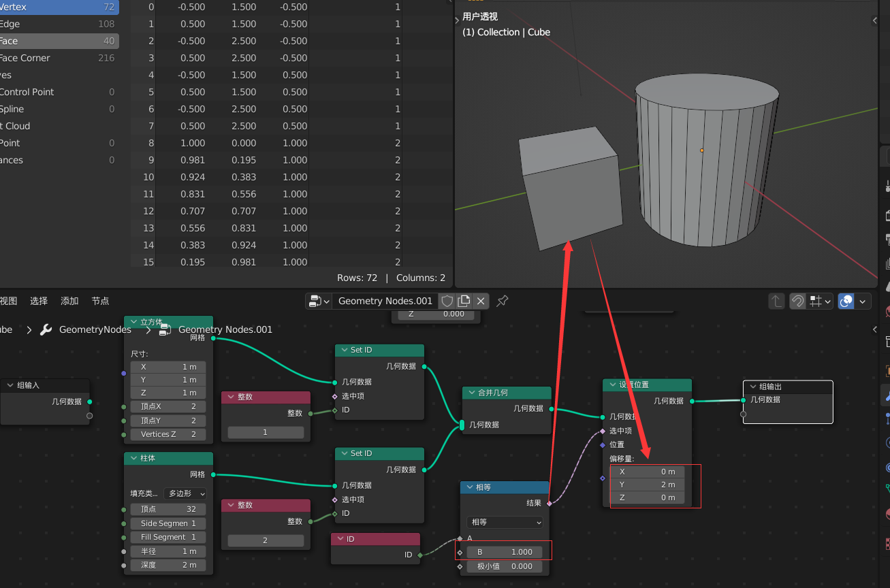Collapse the 组输出 node
This screenshot has width=890, height=588.
click(x=752, y=387)
